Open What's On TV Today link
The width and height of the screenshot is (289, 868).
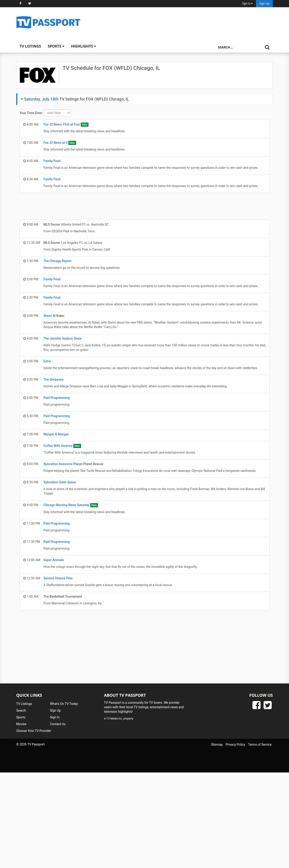tap(64, 704)
